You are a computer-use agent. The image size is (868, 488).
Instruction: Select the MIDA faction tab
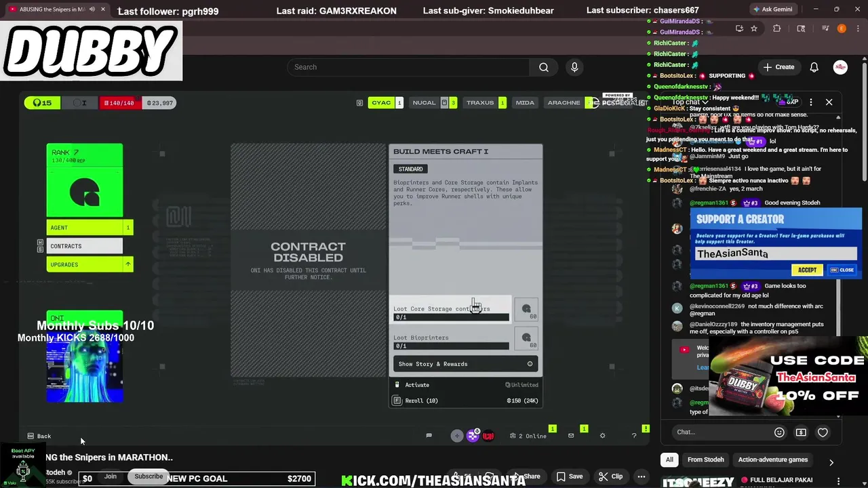click(x=525, y=103)
